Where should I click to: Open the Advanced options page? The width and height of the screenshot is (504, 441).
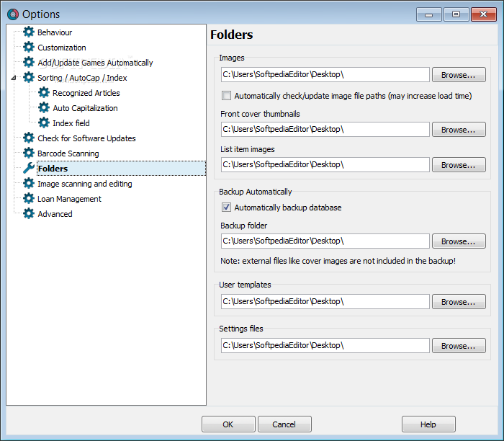55,214
